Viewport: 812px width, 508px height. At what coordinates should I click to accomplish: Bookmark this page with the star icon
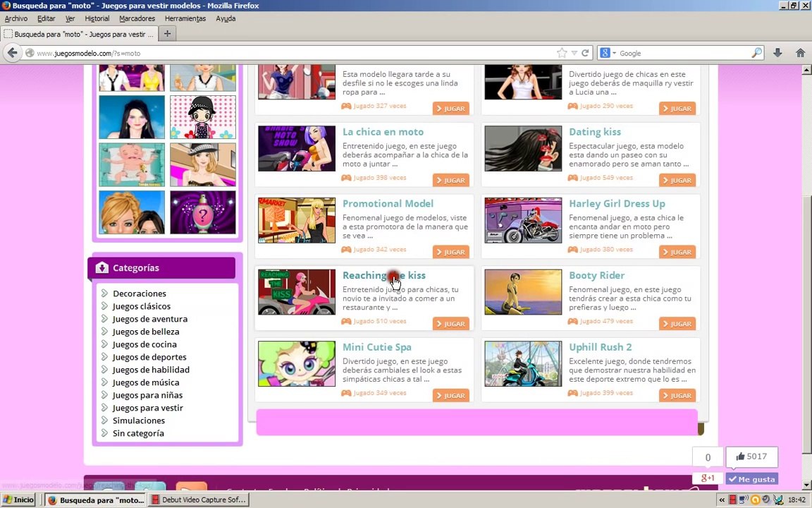(562, 53)
